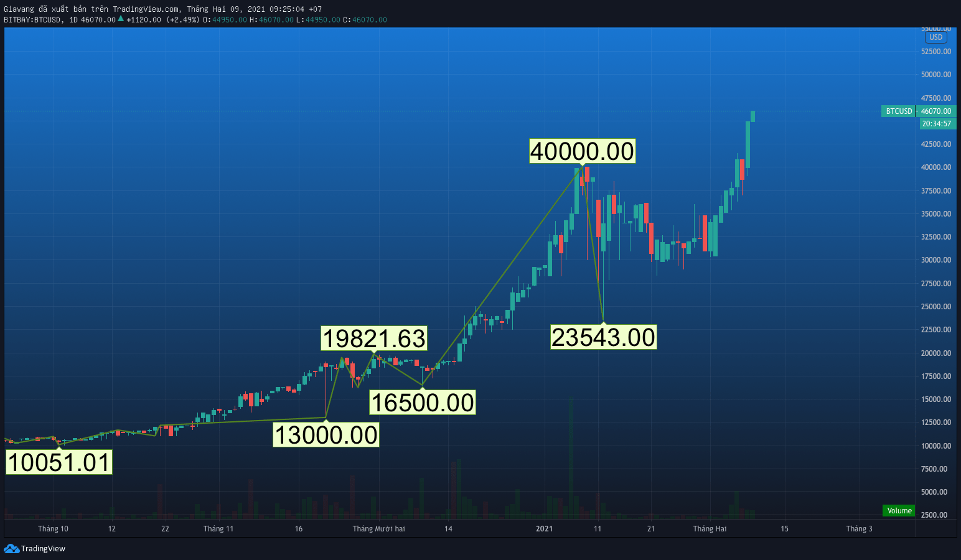Click the USD currency badge on price axis
This screenshot has height=560, width=961.
936,37
